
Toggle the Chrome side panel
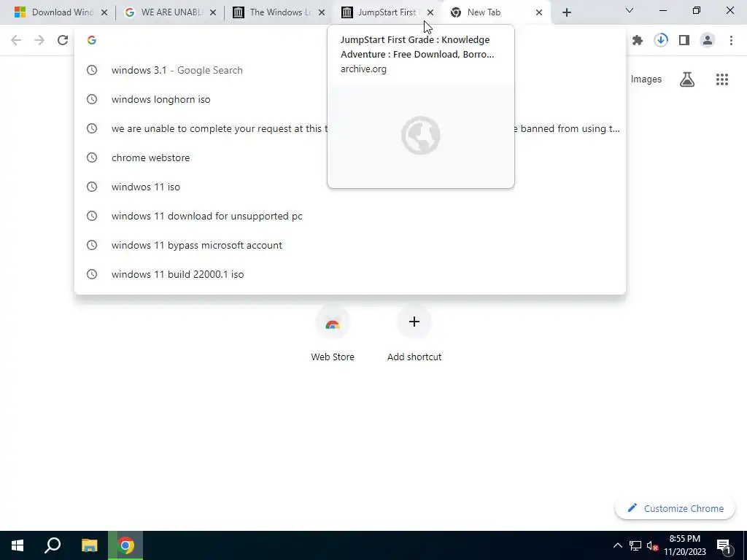coord(684,40)
